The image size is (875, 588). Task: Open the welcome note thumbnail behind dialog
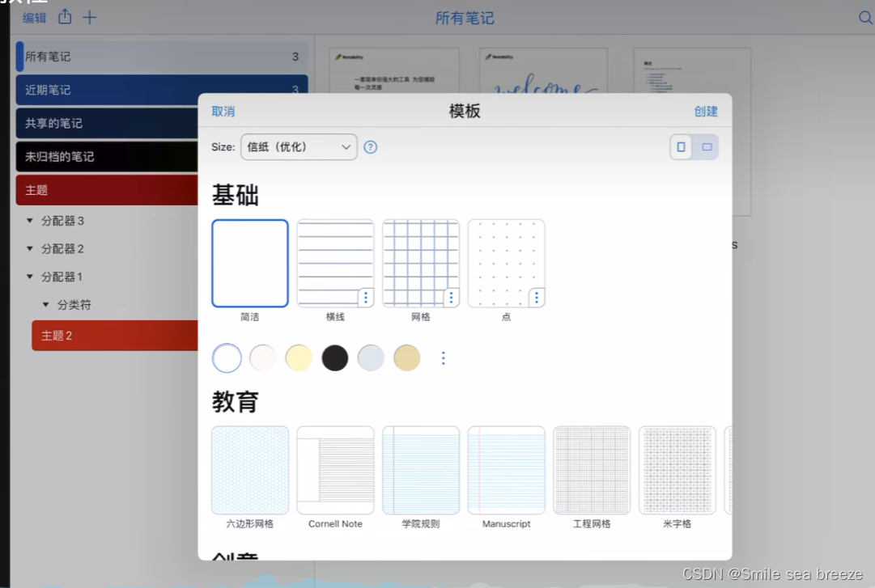click(543, 71)
